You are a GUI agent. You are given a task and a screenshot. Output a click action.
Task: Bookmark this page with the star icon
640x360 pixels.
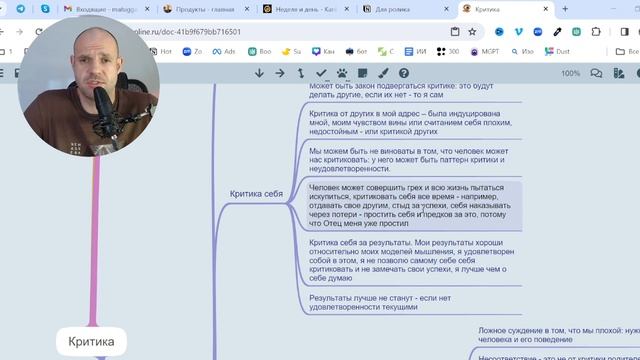[472, 31]
